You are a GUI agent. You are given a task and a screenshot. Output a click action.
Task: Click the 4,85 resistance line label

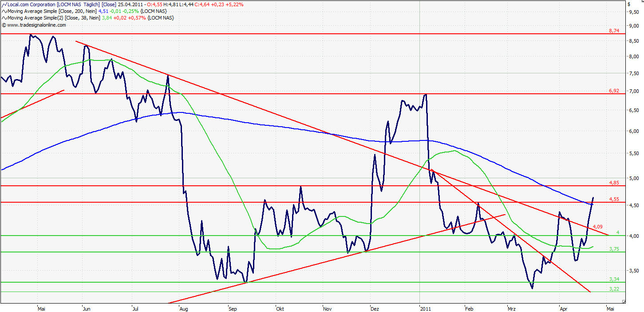click(x=614, y=183)
